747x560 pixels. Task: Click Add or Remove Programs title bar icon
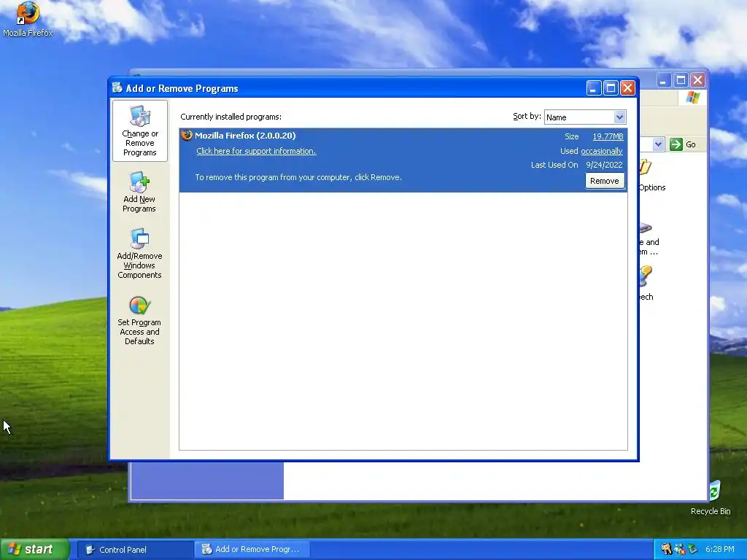(x=117, y=88)
